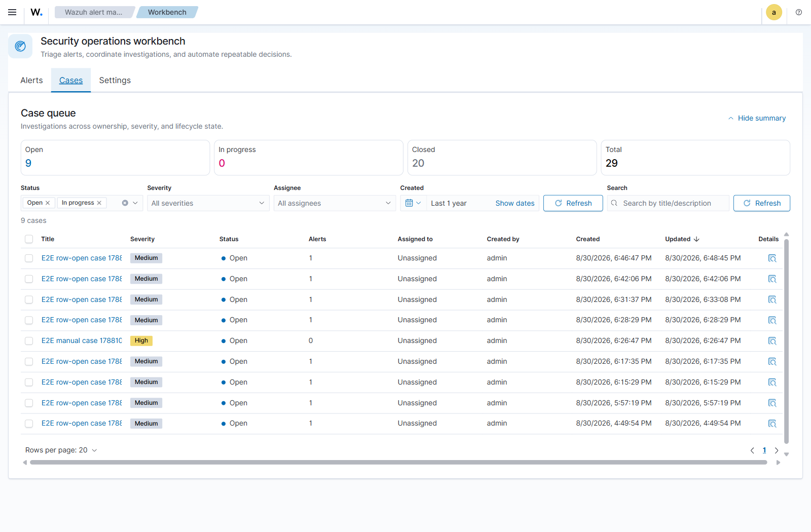Select the case created 6:46:47 PM
Screen dimensions: 811x532
pyautogui.click(x=29, y=258)
